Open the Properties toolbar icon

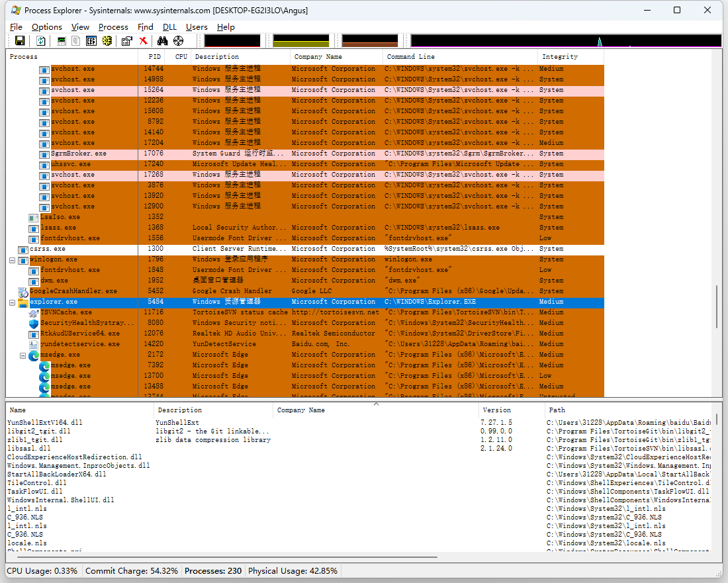[127, 41]
